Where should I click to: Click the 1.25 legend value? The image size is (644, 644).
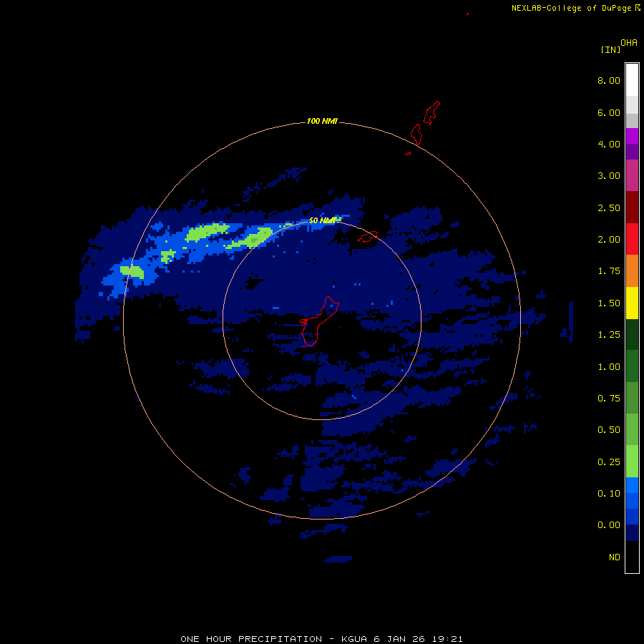(x=609, y=335)
